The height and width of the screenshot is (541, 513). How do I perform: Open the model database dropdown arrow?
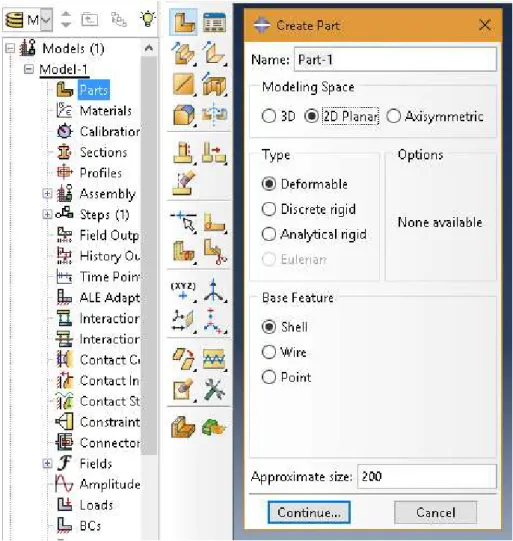(x=47, y=20)
